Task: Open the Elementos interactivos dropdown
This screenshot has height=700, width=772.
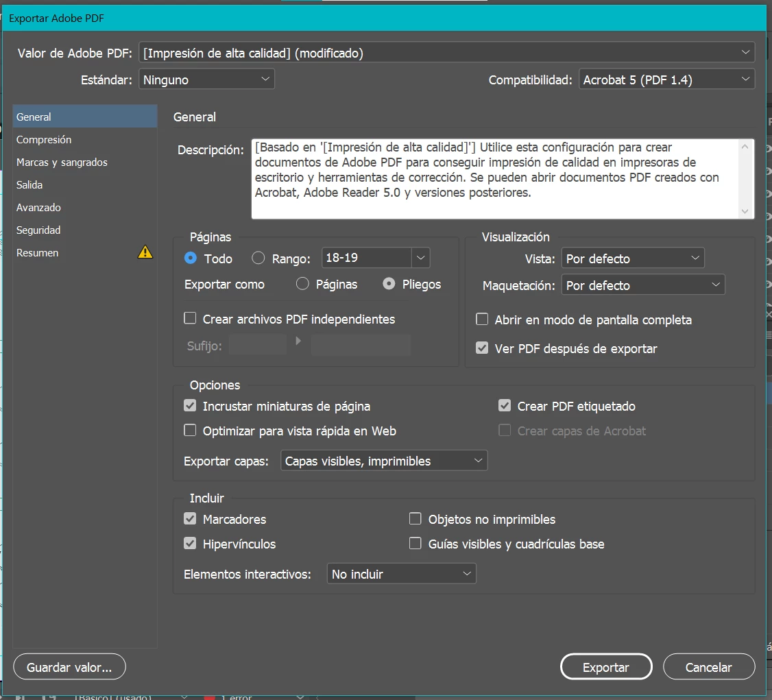Action: click(401, 573)
